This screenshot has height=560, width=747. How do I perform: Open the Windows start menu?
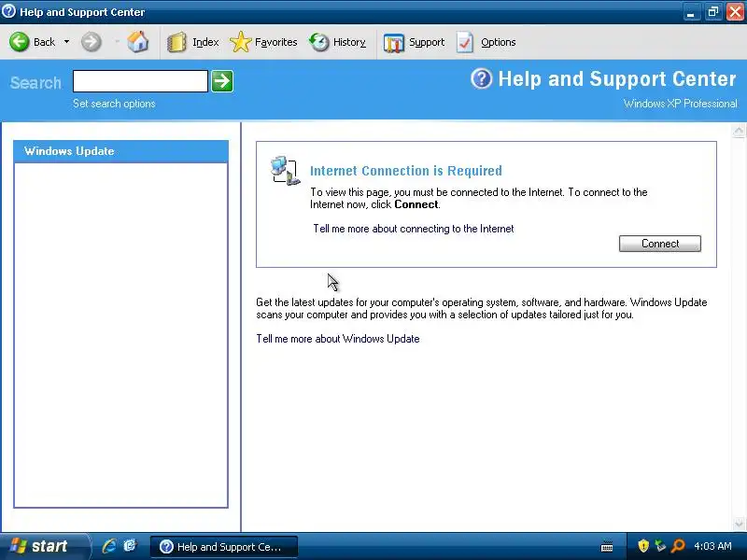pos(44,546)
